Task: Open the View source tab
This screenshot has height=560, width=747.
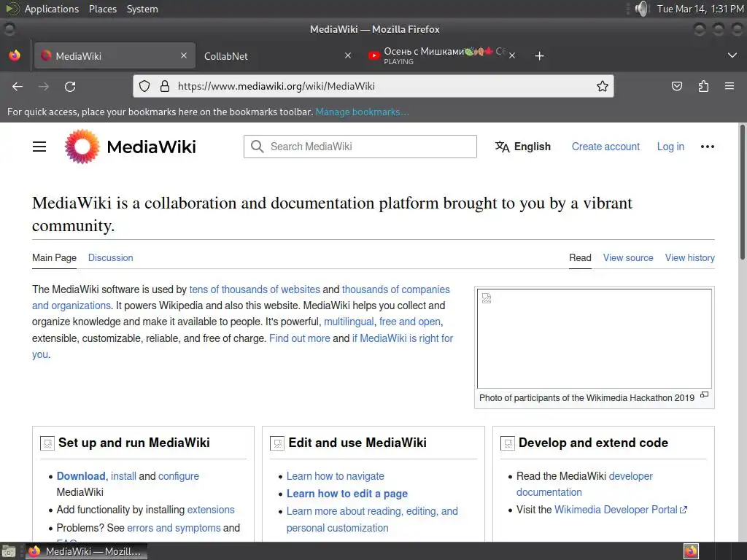Action: coord(628,257)
